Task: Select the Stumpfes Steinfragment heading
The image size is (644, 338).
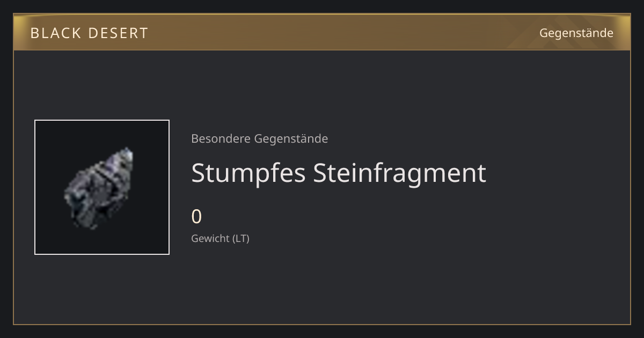Action: (x=339, y=174)
